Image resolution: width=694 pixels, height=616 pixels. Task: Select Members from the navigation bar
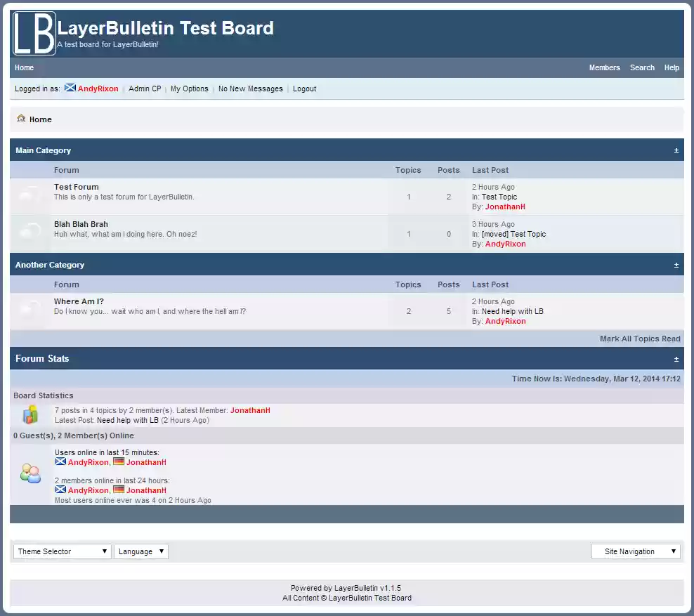point(604,67)
